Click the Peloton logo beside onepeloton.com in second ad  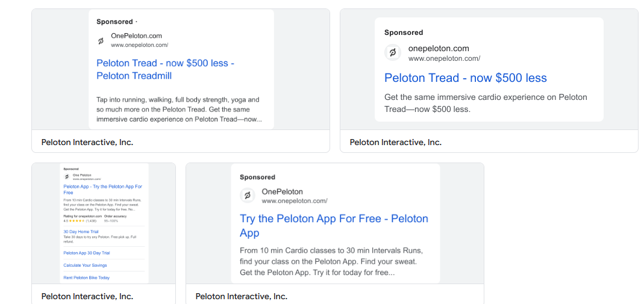[392, 53]
